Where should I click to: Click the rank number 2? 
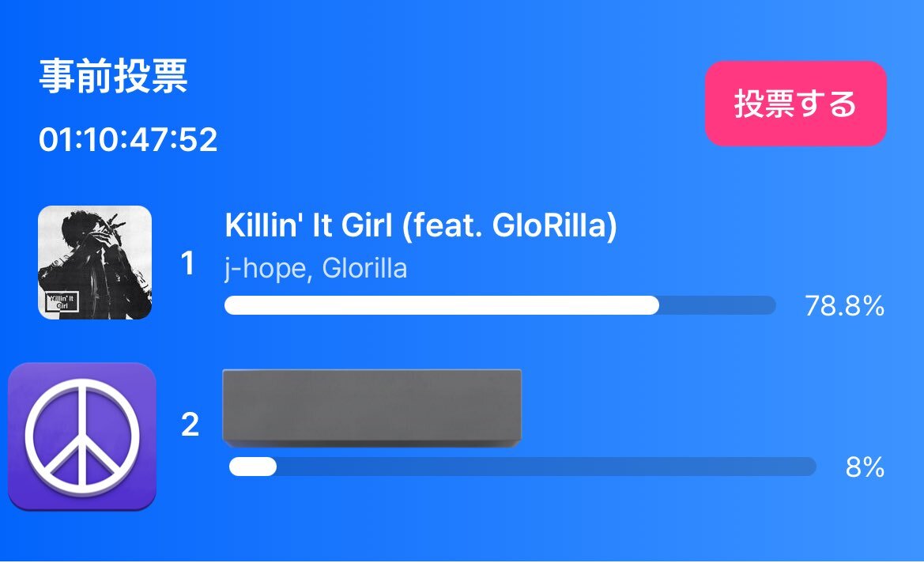pos(190,425)
